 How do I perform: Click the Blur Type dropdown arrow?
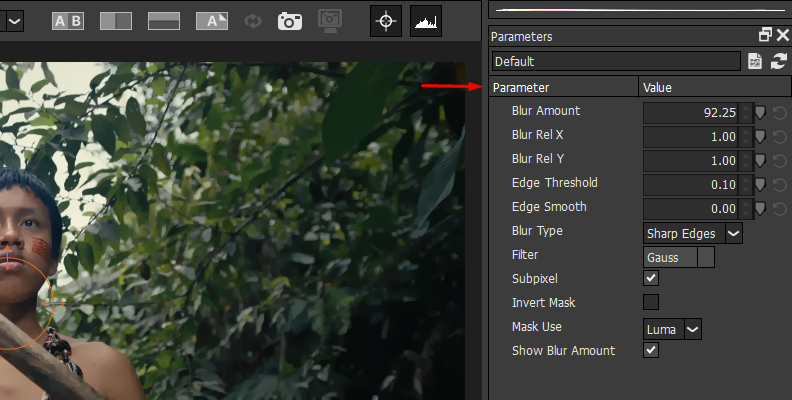click(733, 233)
